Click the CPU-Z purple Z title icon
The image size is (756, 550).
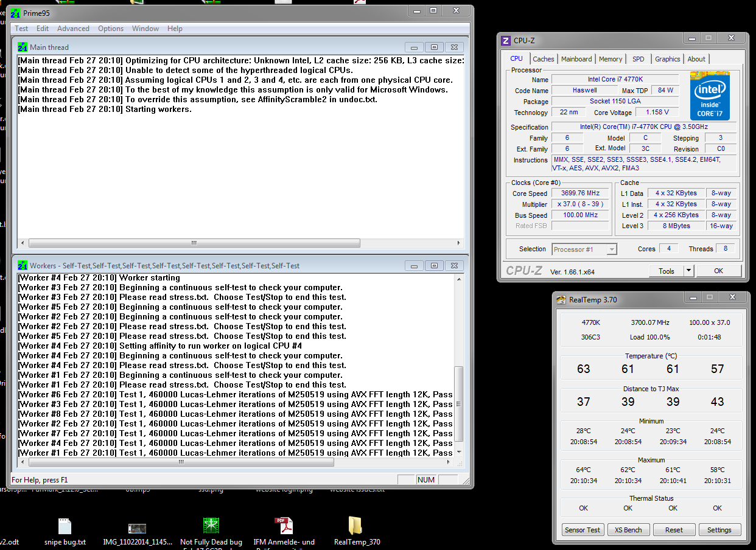click(x=505, y=41)
